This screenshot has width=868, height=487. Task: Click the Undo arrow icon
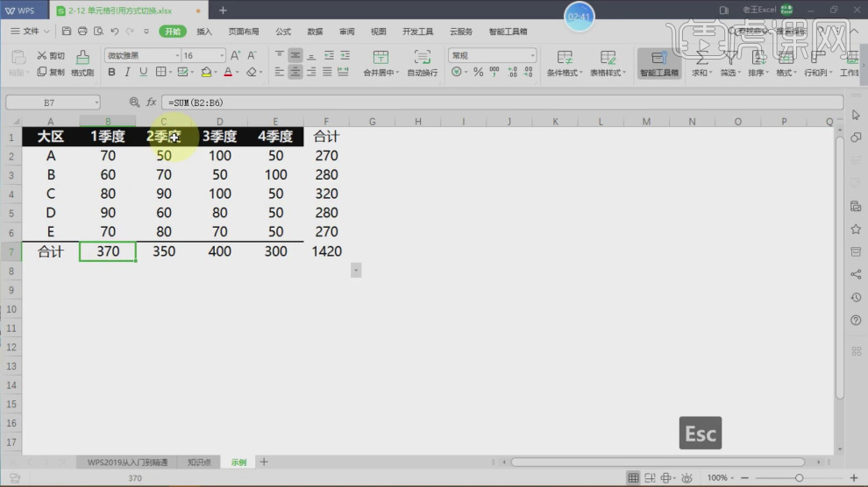tap(115, 32)
